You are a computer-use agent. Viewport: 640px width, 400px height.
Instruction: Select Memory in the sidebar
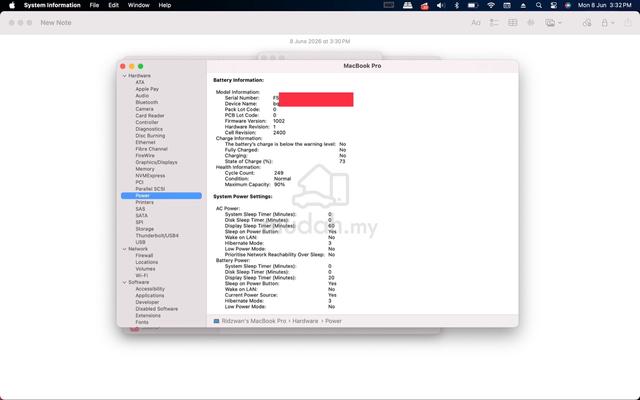click(145, 169)
